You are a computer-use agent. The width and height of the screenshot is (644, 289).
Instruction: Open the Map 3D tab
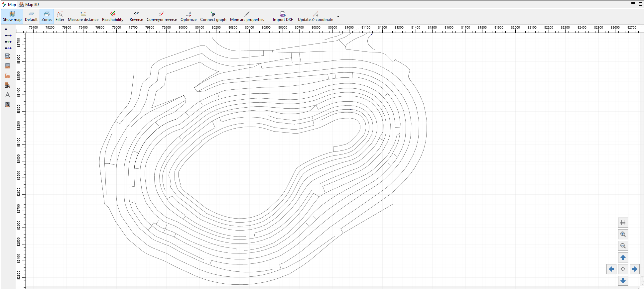click(x=29, y=4)
